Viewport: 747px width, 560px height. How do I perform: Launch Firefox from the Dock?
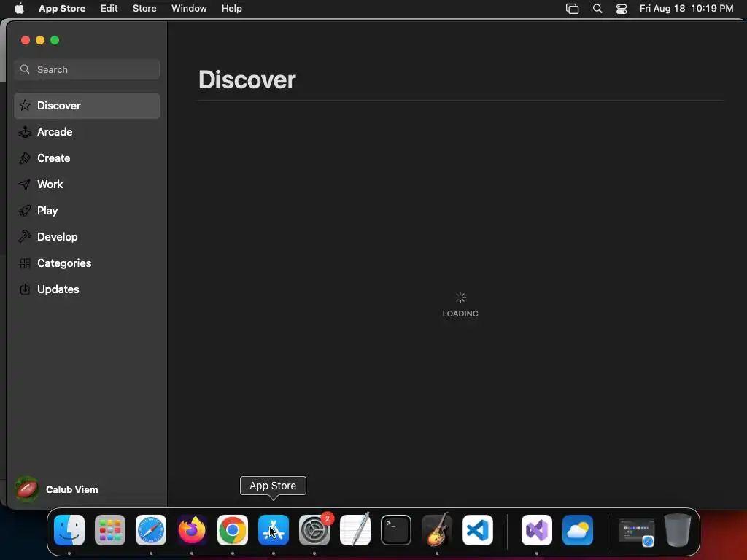coord(192,530)
